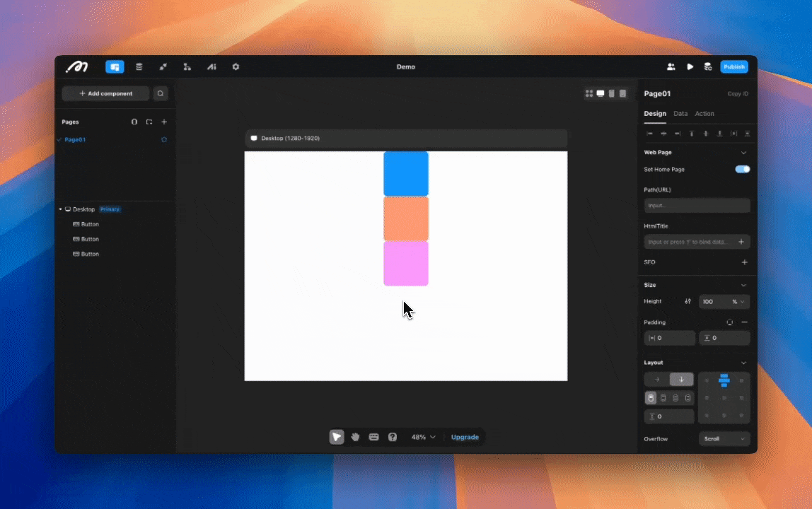
Task: Click the align vertical center icon
Action: 705,134
